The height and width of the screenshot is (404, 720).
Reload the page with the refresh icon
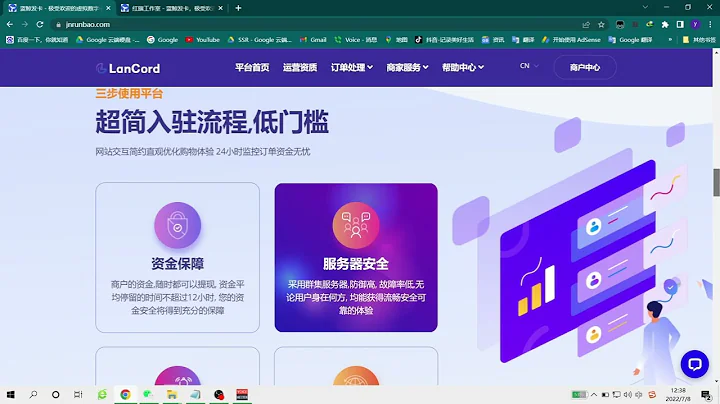point(40,24)
